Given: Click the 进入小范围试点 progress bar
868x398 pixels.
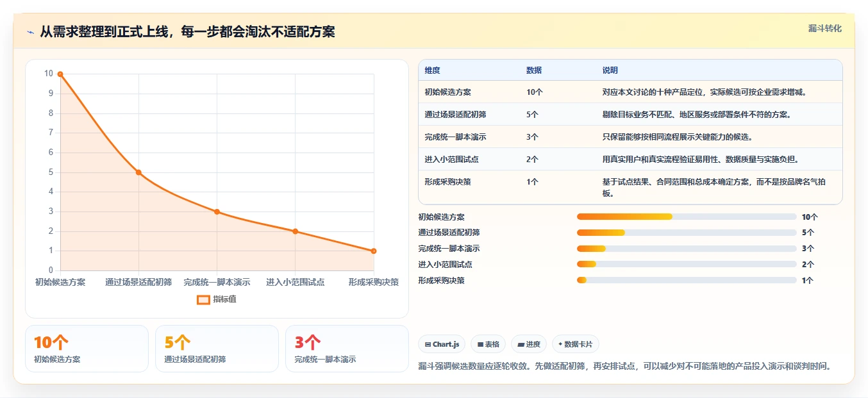Looking at the screenshot, I should pos(687,264).
